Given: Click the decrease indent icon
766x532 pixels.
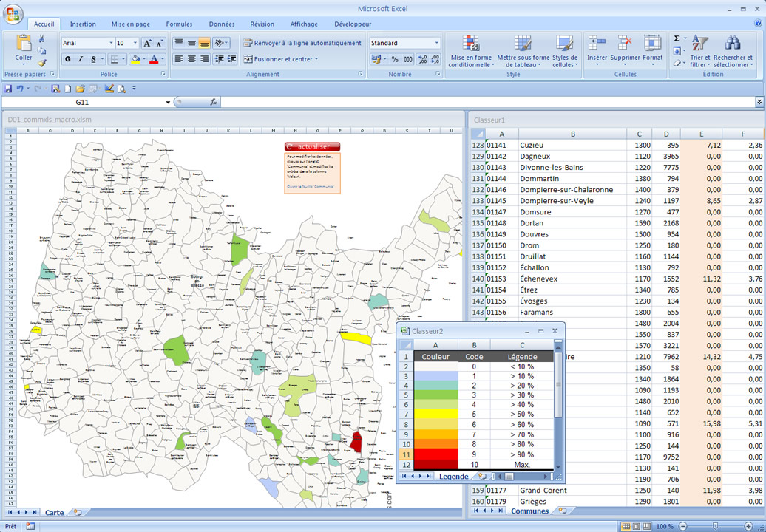Looking at the screenshot, I should click(x=220, y=59).
